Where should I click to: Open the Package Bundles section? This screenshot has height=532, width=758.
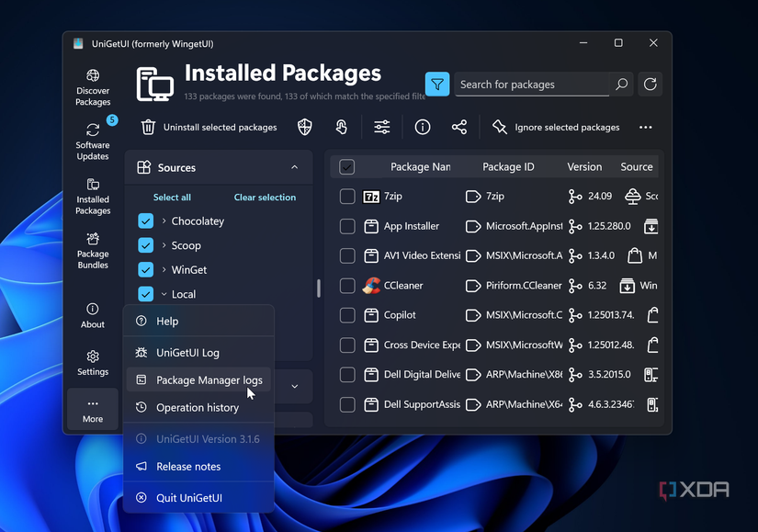92,251
